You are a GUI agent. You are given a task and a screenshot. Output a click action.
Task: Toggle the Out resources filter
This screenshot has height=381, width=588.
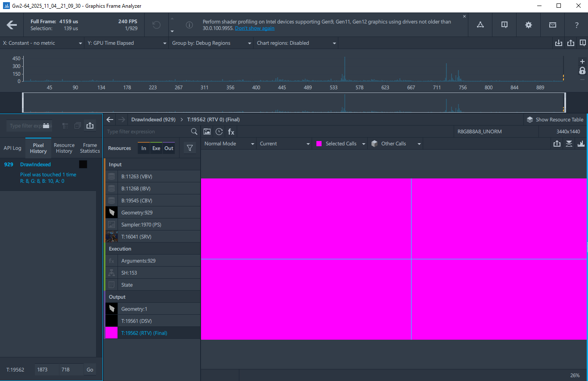coord(169,148)
